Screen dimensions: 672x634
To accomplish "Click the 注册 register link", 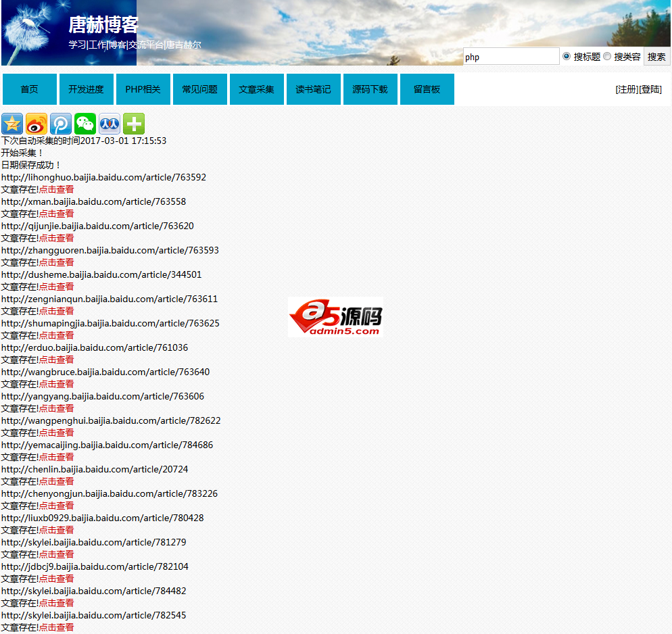I will (x=627, y=89).
